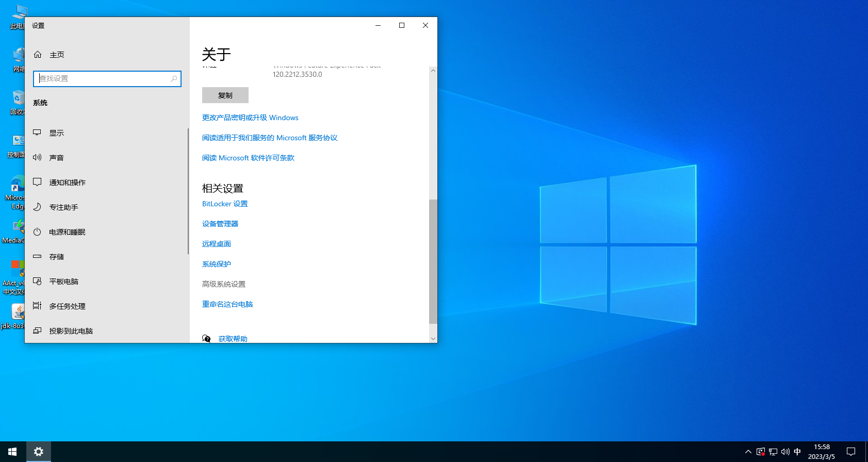Open the Home (主页) settings page
This screenshot has width=868, height=462.
click(107, 55)
